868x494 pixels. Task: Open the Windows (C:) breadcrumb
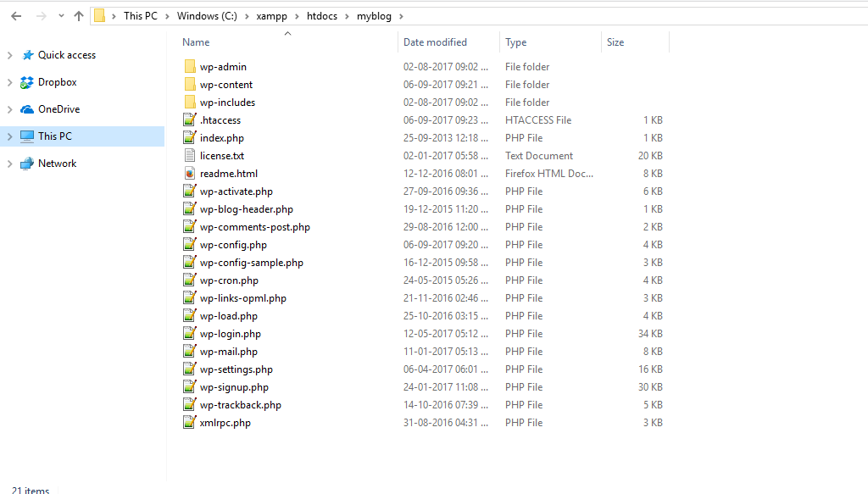click(207, 16)
